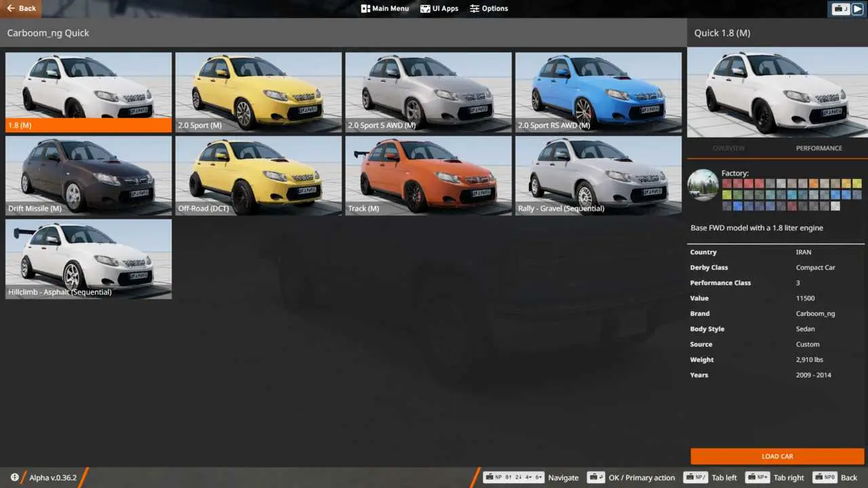868x488 pixels.
Task: Choose the 2.0 Sport S AWD (M) car
Action: (429, 92)
